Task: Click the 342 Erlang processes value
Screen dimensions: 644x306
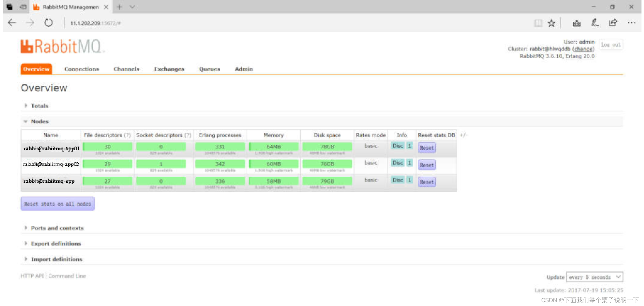Action: 220,164
